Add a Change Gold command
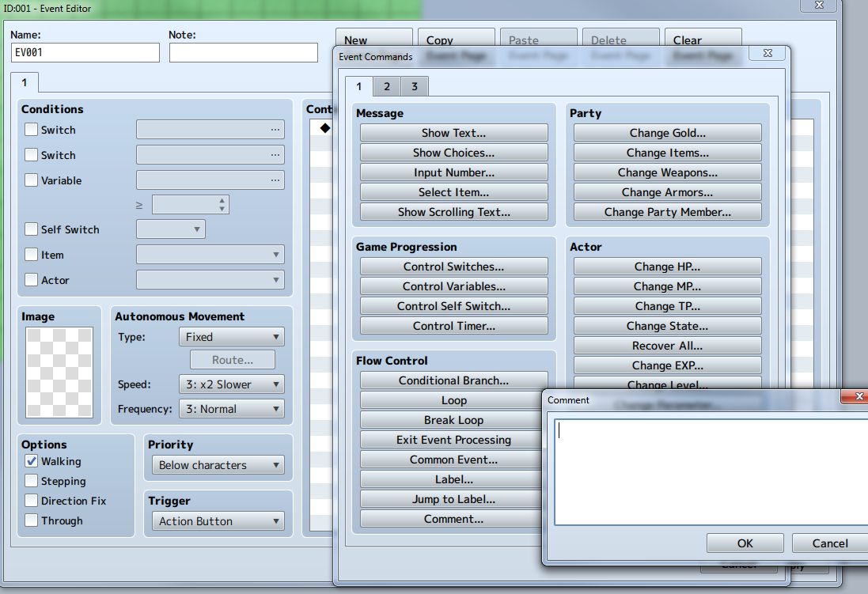868x594 pixels. pyautogui.click(x=667, y=132)
